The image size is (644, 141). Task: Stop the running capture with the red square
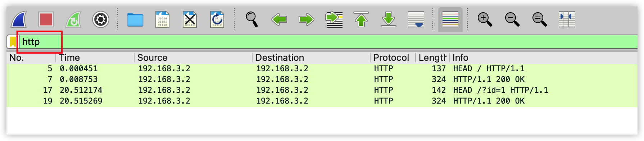[46, 19]
